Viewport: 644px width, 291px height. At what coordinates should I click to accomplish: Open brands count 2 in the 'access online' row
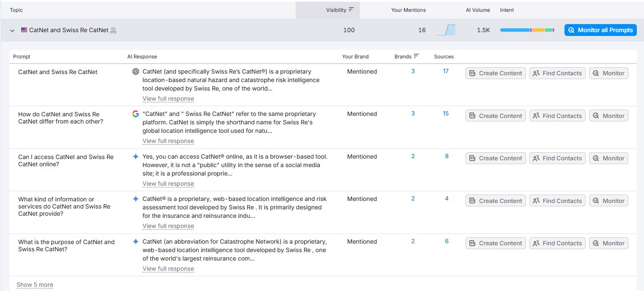coord(413,156)
